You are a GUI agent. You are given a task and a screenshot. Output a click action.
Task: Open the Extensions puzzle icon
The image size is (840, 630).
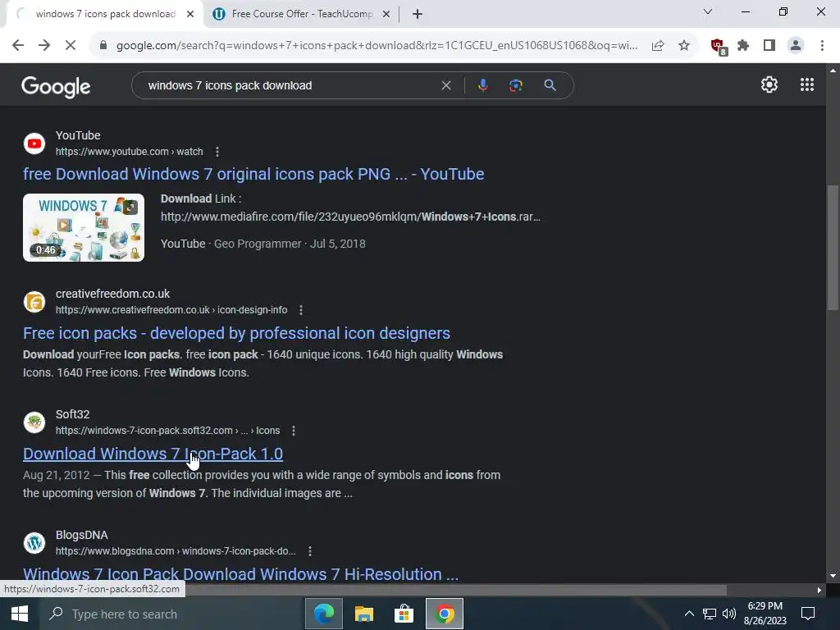[743, 46]
